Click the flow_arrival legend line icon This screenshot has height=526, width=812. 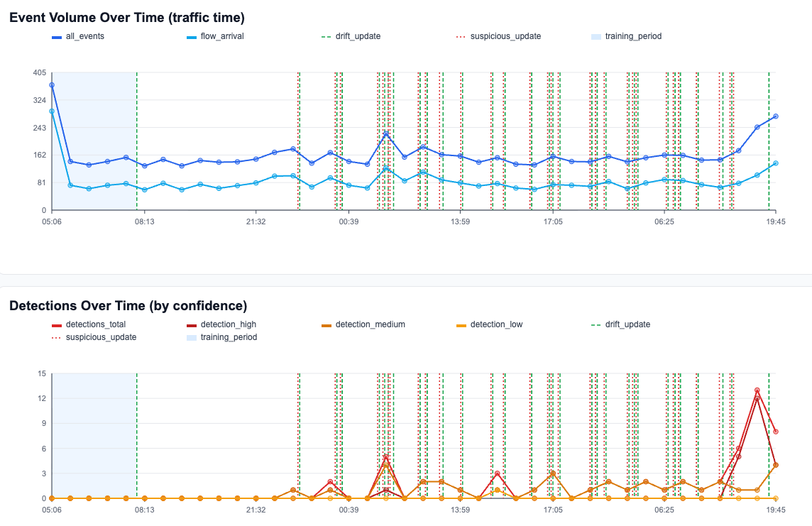pyautogui.click(x=192, y=36)
